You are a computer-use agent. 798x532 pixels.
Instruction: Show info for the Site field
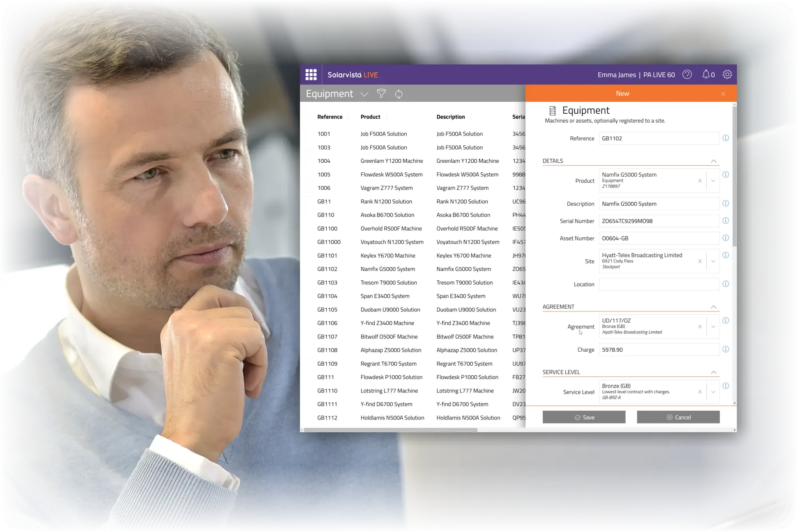[x=726, y=255]
